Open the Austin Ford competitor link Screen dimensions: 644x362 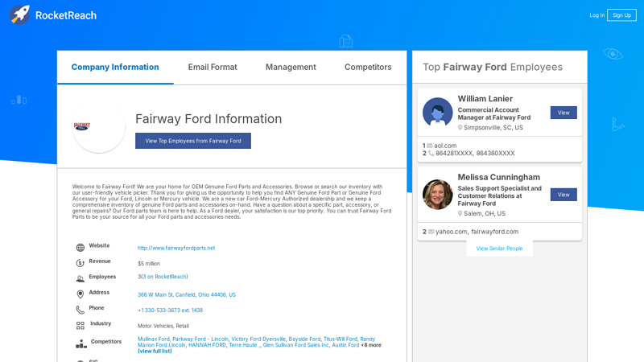coord(345,345)
